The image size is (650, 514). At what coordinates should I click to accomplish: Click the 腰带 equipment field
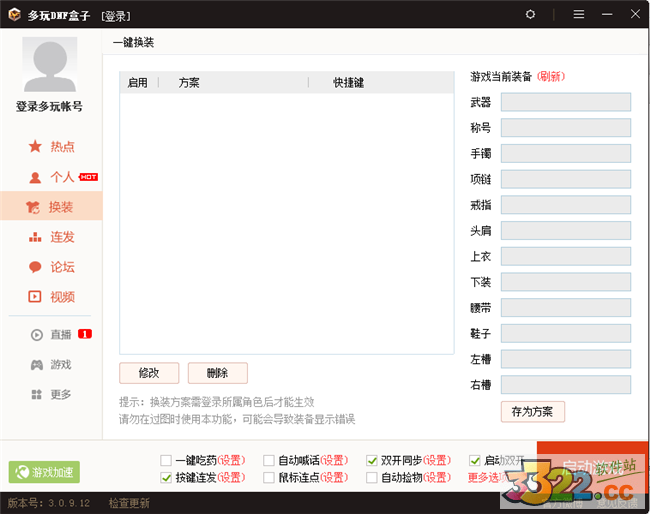[566, 308]
